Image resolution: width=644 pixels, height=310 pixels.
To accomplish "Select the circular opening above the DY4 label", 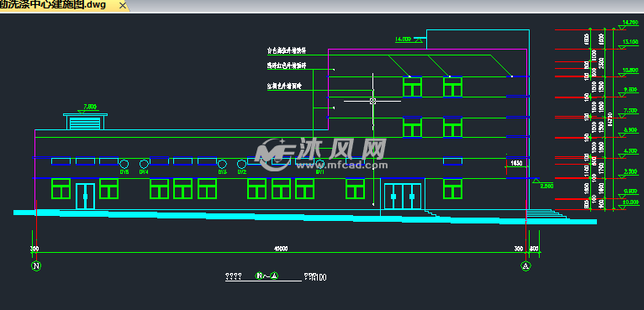I will (x=143, y=164).
